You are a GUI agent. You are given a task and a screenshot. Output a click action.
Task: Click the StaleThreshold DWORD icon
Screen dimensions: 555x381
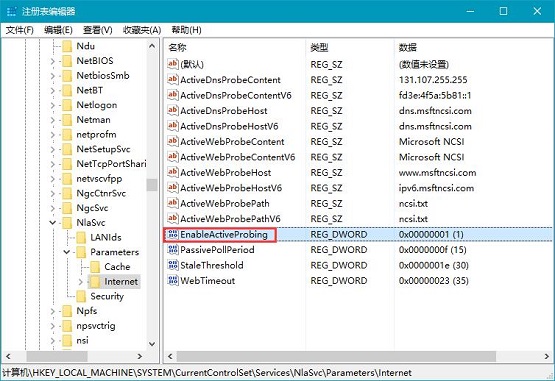pyautogui.click(x=172, y=265)
